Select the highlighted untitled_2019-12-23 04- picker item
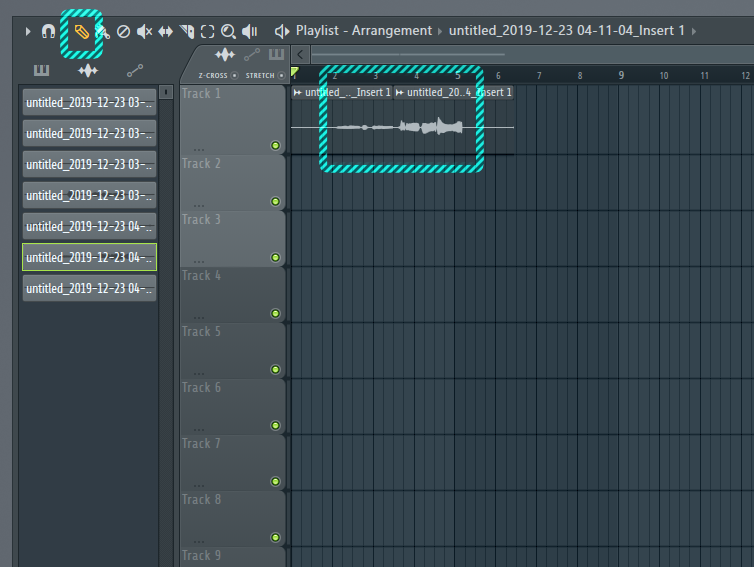This screenshot has width=754, height=567. point(89,257)
